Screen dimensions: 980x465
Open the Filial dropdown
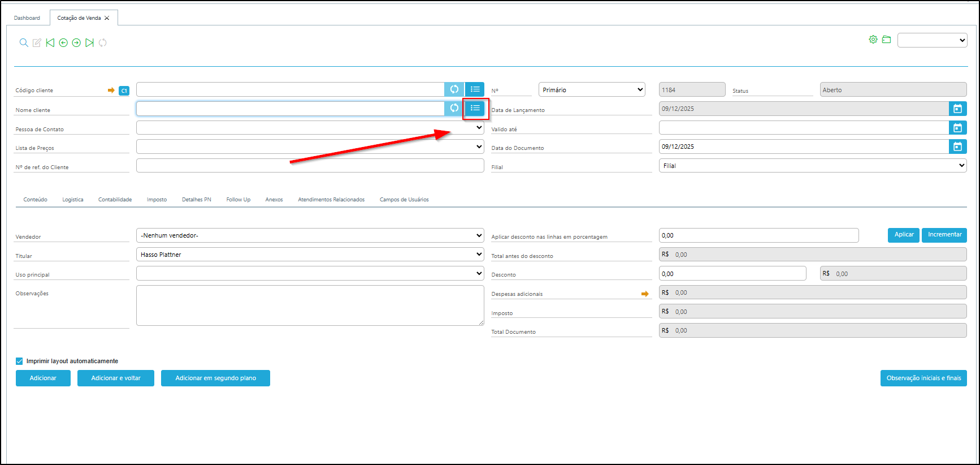(x=812, y=166)
